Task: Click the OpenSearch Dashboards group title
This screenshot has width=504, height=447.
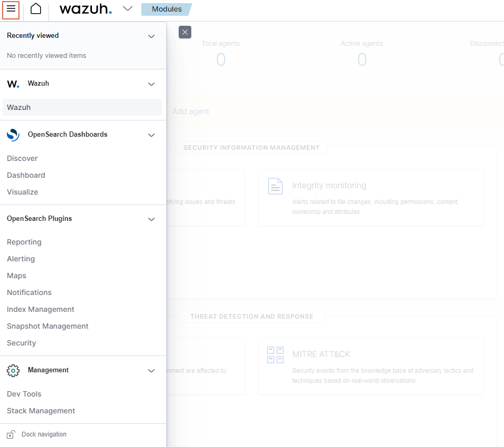Action: [x=67, y=135]
